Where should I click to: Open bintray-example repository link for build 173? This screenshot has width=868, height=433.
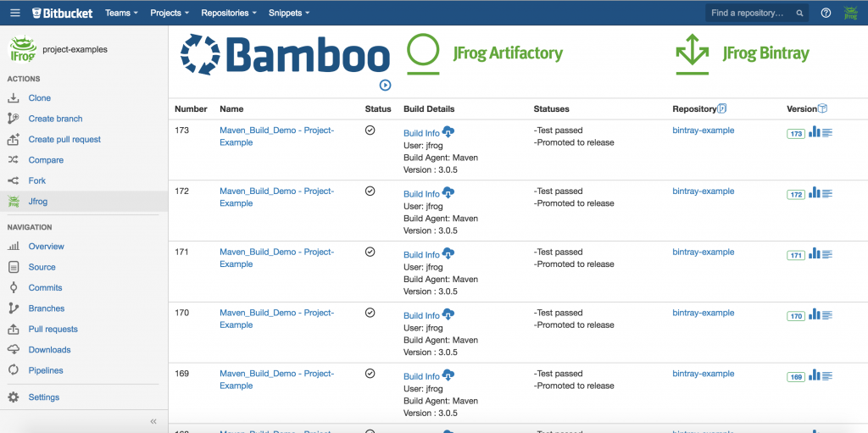703,130
